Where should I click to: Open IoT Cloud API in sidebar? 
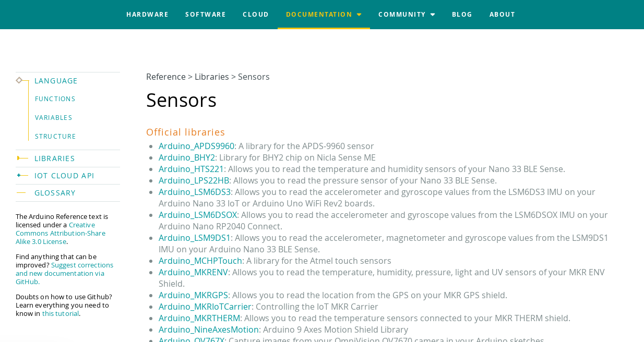(x=64, y=176)
